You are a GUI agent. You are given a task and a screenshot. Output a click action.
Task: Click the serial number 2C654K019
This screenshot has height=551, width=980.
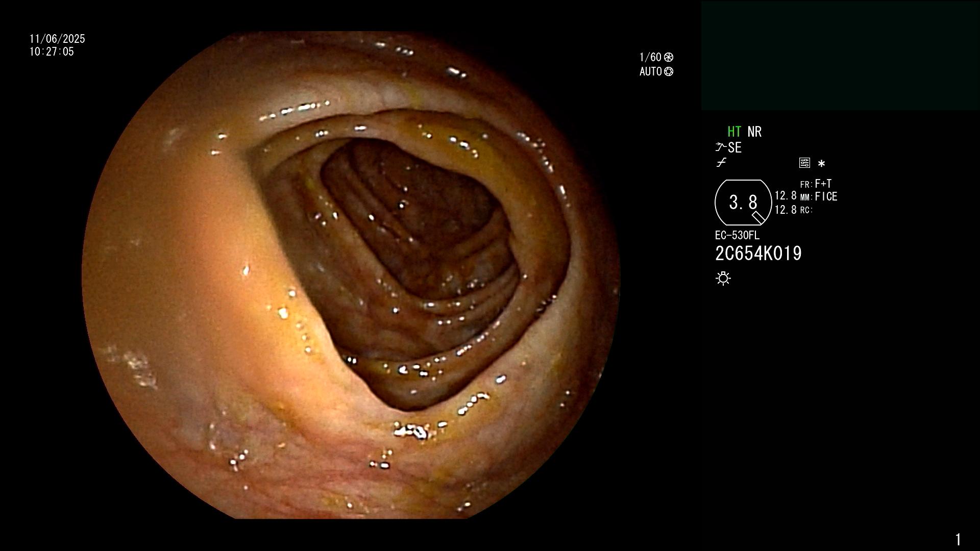[x=758, y=254]
